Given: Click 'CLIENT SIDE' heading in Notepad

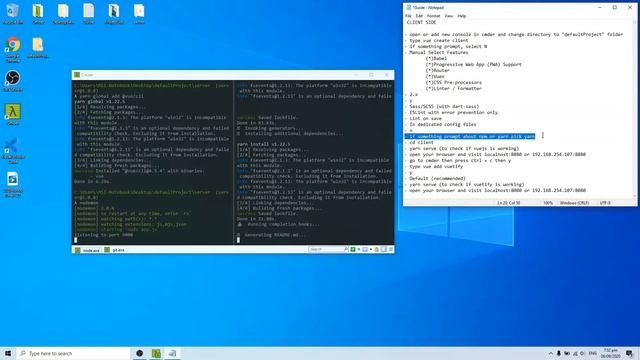Looking at the screenshot, I should tap(421, 22).
